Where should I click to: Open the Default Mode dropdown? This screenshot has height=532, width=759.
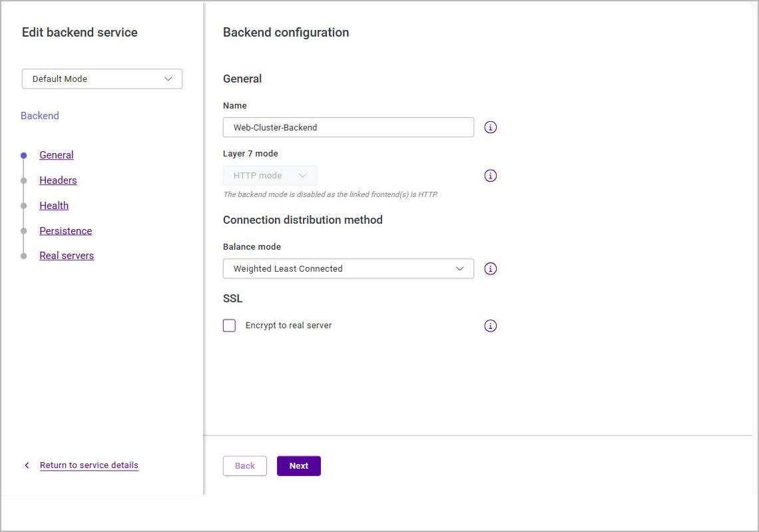(102, 79)
